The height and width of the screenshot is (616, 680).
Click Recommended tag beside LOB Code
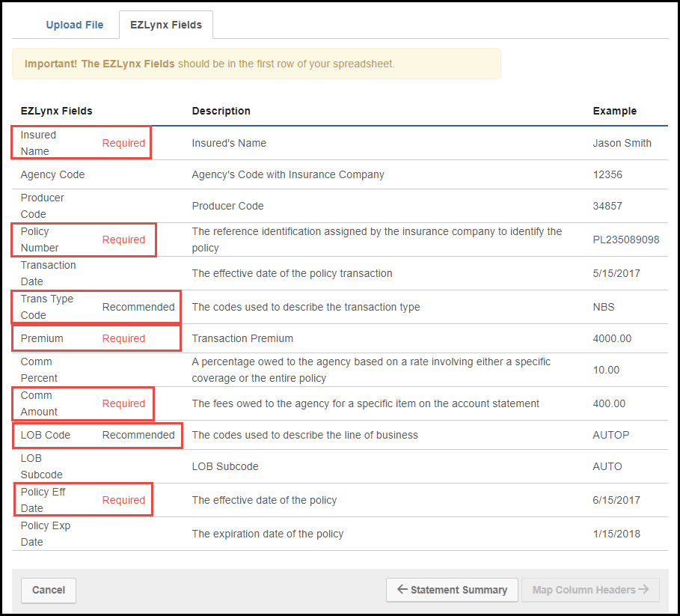coord(138,435)
